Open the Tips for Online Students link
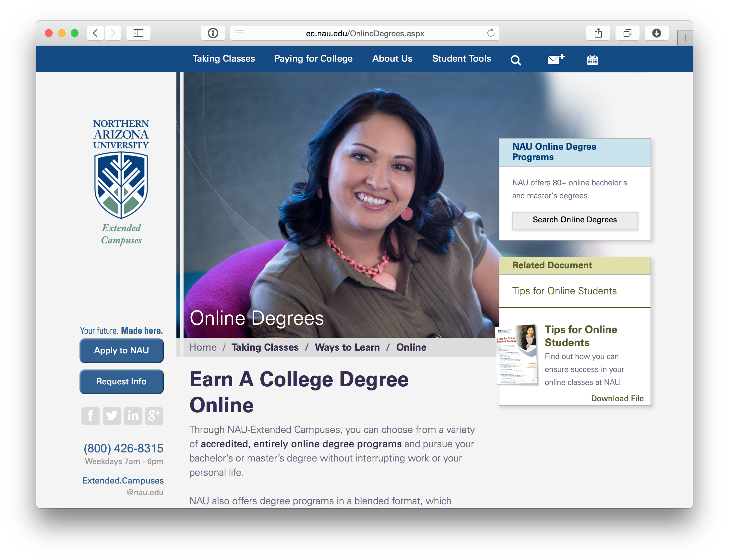Viewport: 729px width, 560px height. coord(565,291)
